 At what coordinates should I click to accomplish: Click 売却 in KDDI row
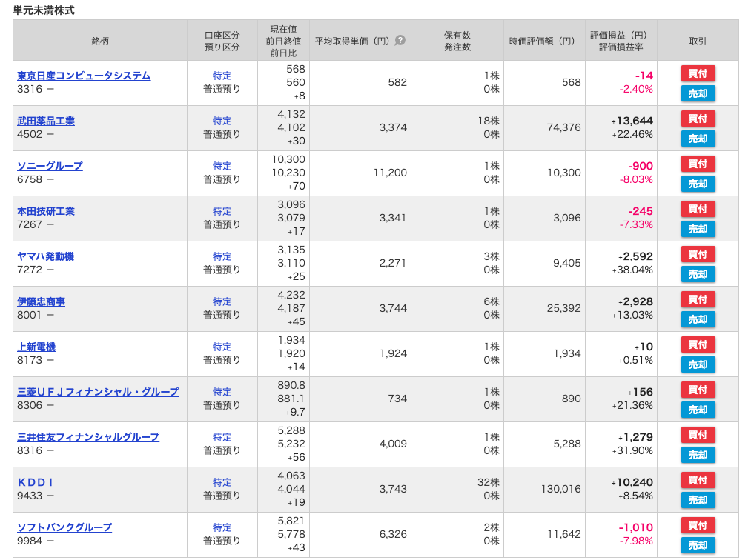(698, 500)
